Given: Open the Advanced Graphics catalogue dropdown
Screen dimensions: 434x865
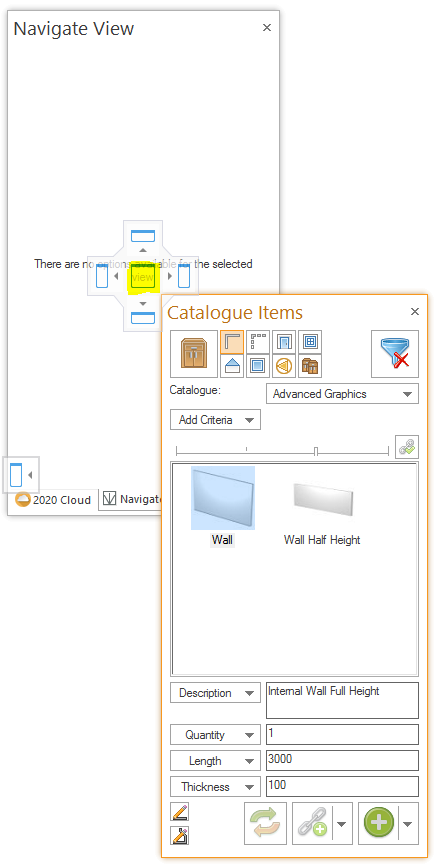Looking at the screenshot, I should click(342, 394).
